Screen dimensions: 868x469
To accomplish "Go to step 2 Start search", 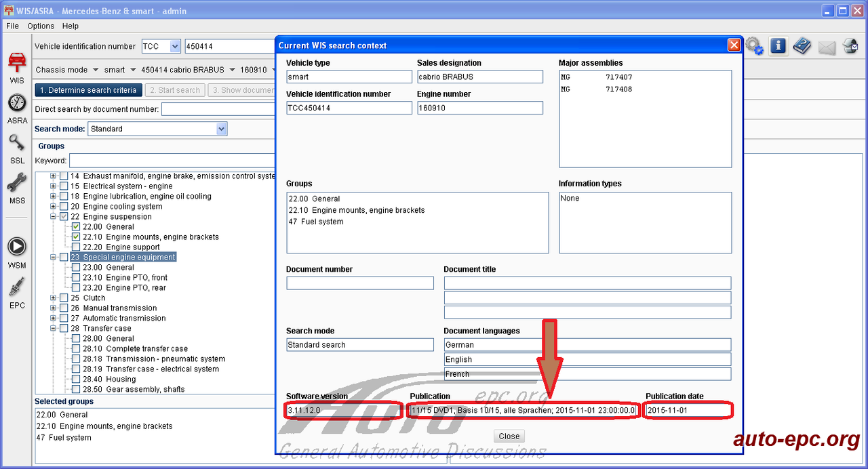I will (x=175, y=90).
